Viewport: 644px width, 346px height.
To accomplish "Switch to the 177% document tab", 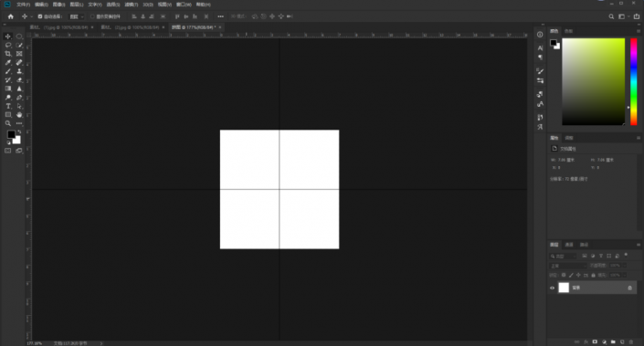I will point(194,27).
